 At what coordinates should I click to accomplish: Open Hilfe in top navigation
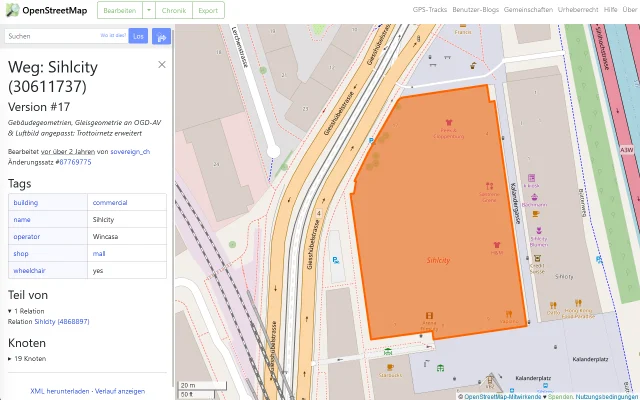click(610, 9)
